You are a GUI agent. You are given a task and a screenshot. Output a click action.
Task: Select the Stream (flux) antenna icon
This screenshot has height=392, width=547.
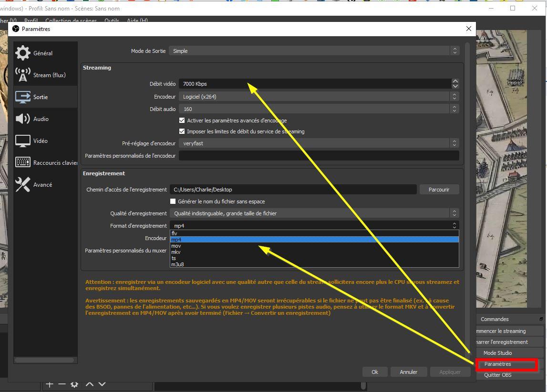pyautogui.click(x=23, y=75)
